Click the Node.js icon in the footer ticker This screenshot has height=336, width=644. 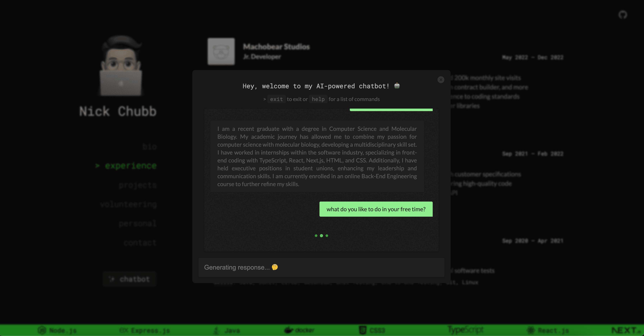[42, 330]
